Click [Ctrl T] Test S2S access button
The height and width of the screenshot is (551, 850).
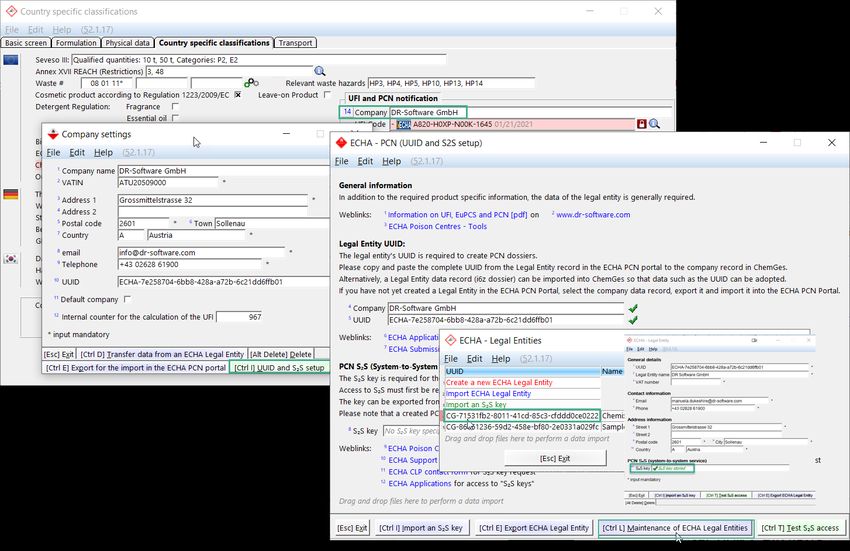pyautogui.click(x=800, y=528)
